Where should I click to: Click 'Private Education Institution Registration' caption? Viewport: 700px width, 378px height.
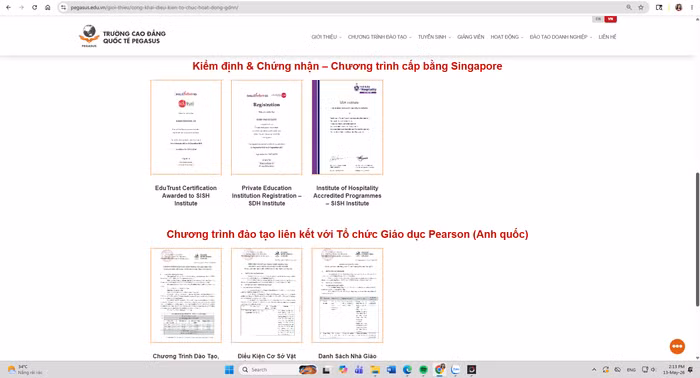[267, 195]
